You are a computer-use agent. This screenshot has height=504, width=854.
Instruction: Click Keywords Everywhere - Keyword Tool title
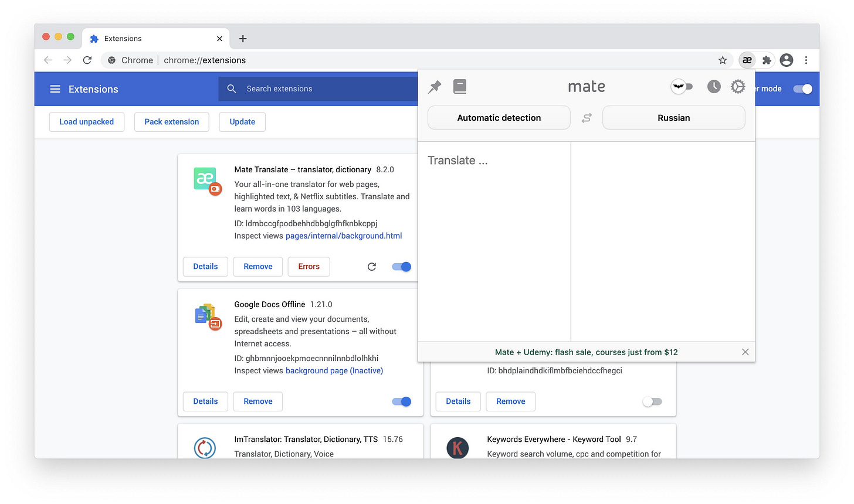[x=554, y=439]
